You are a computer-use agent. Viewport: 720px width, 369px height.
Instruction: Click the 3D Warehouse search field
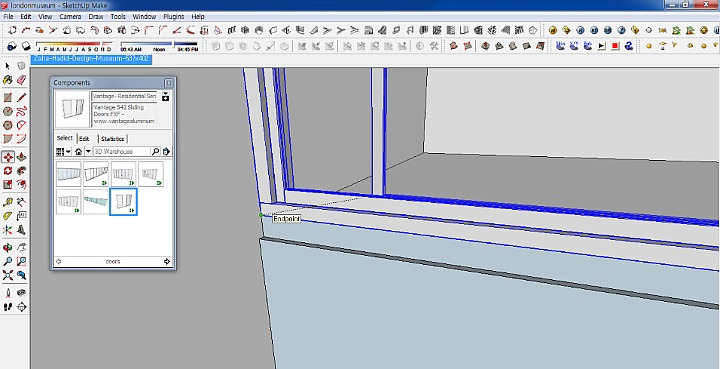[122, 151]
